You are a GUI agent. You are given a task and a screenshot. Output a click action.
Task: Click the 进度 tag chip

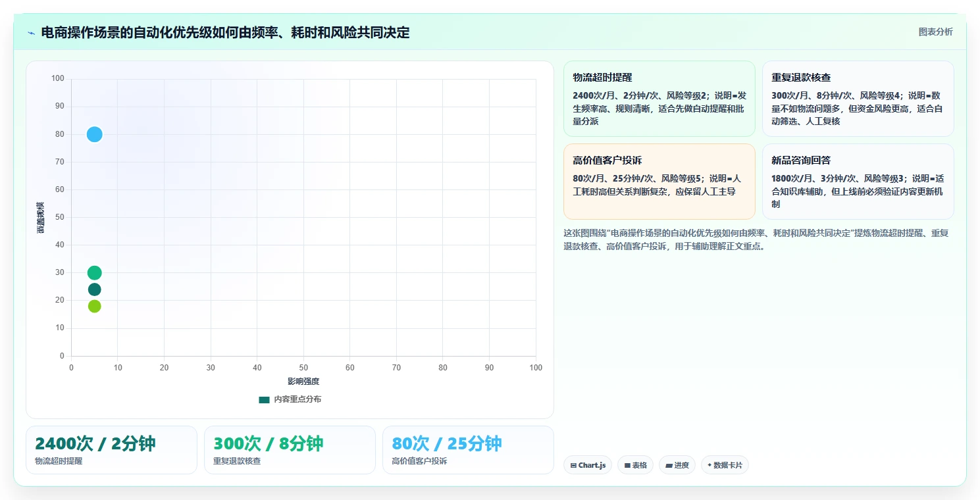click(x=677, y=465)
